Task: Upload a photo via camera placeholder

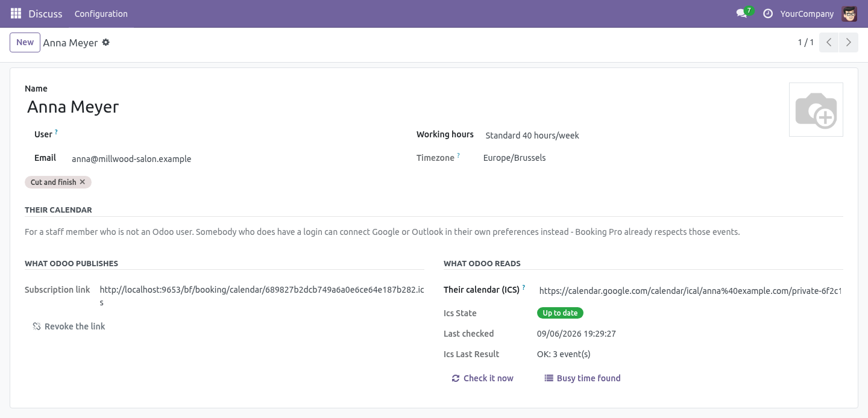Action: coord(816,110)
